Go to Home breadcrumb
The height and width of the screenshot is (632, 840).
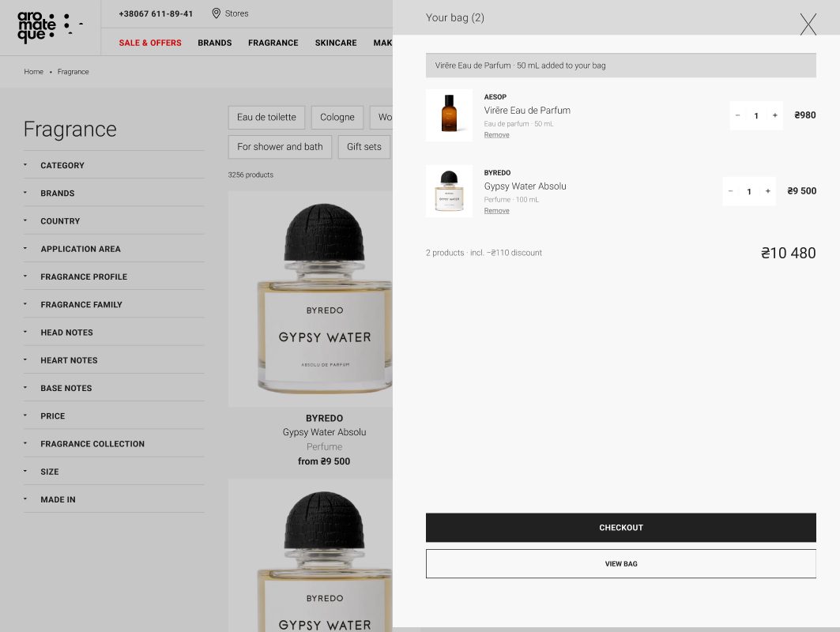pos(34,72)
